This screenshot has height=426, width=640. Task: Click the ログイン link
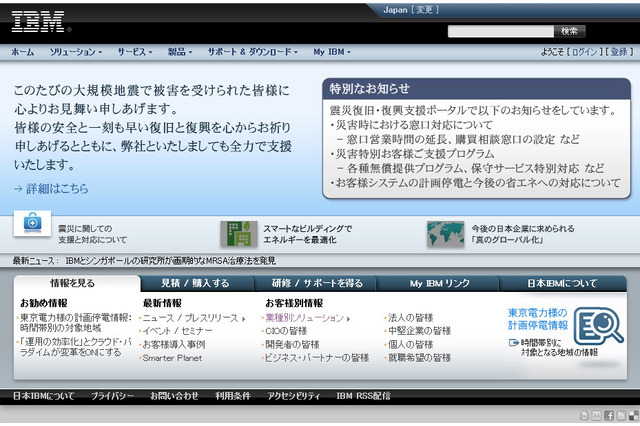(584, 52)
